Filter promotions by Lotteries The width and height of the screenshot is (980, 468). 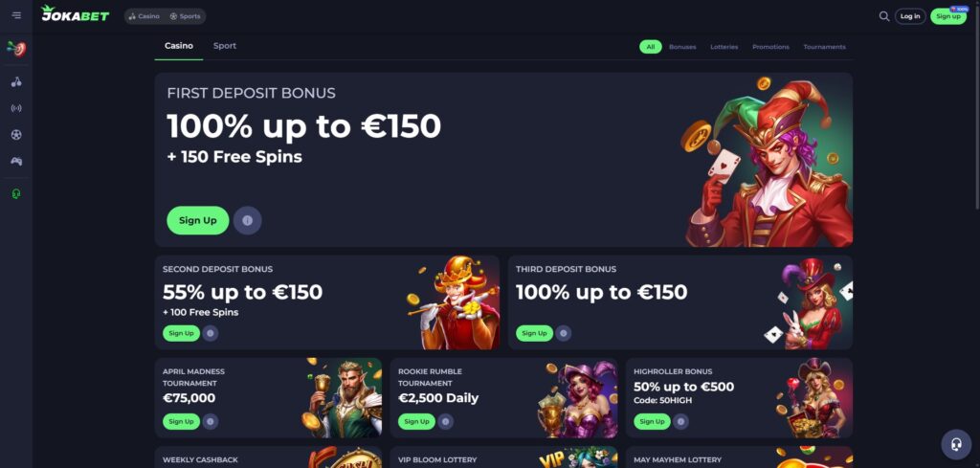(x=724, y=47)
